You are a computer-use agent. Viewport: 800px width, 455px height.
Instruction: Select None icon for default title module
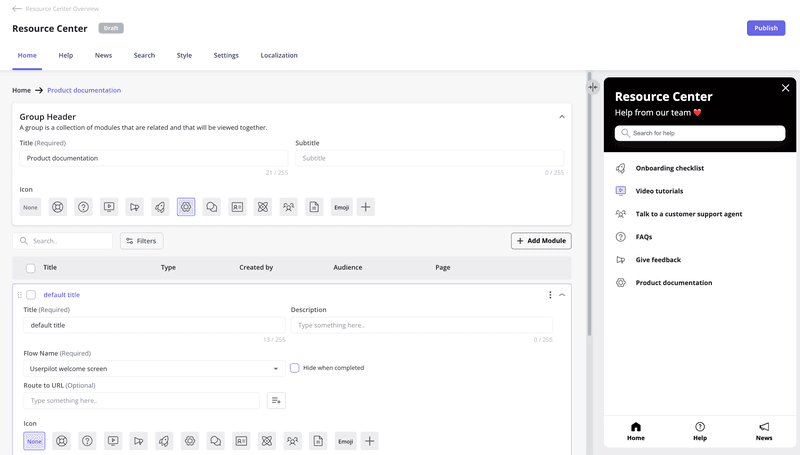click(34, 441)
